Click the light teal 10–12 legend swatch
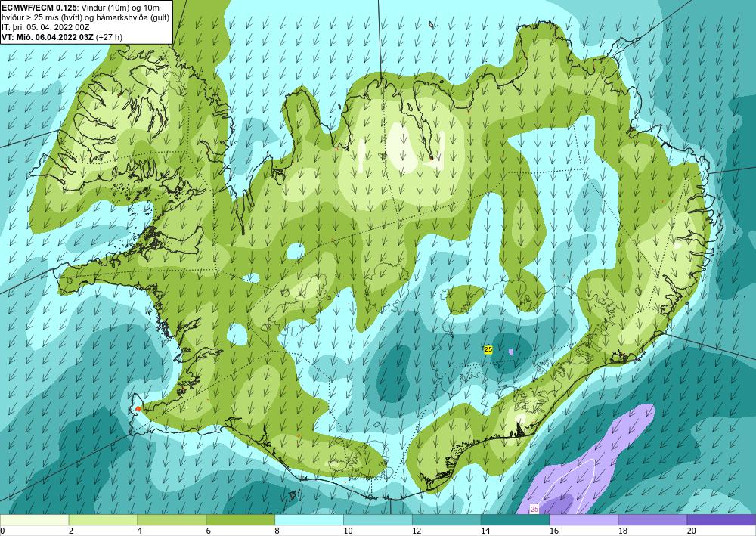 [x=377, y=520]
